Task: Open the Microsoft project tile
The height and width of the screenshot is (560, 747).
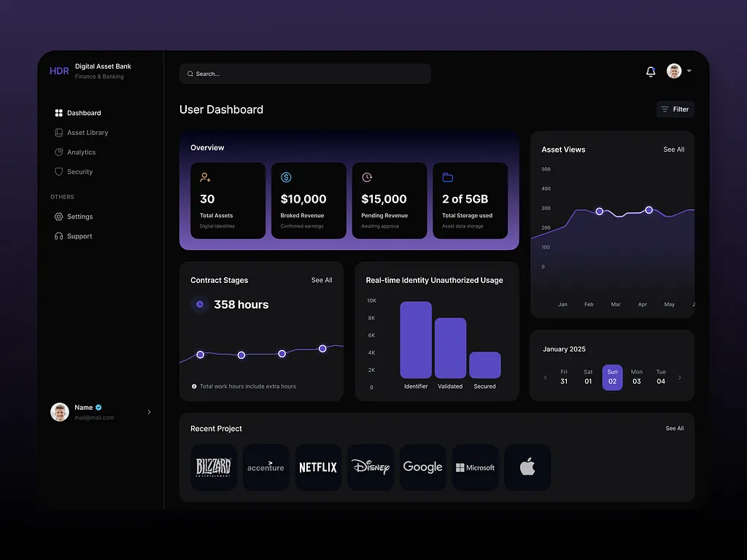Action: pos(475,467)
